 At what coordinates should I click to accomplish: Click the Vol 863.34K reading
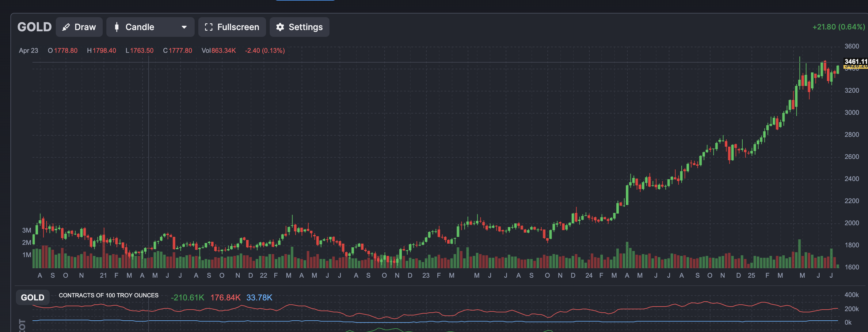point(219,51)
